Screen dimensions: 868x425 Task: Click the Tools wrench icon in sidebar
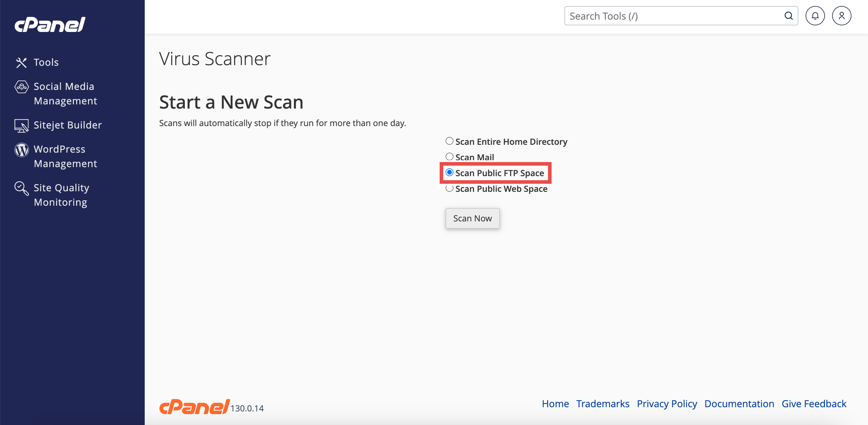(x=21, y=62)
